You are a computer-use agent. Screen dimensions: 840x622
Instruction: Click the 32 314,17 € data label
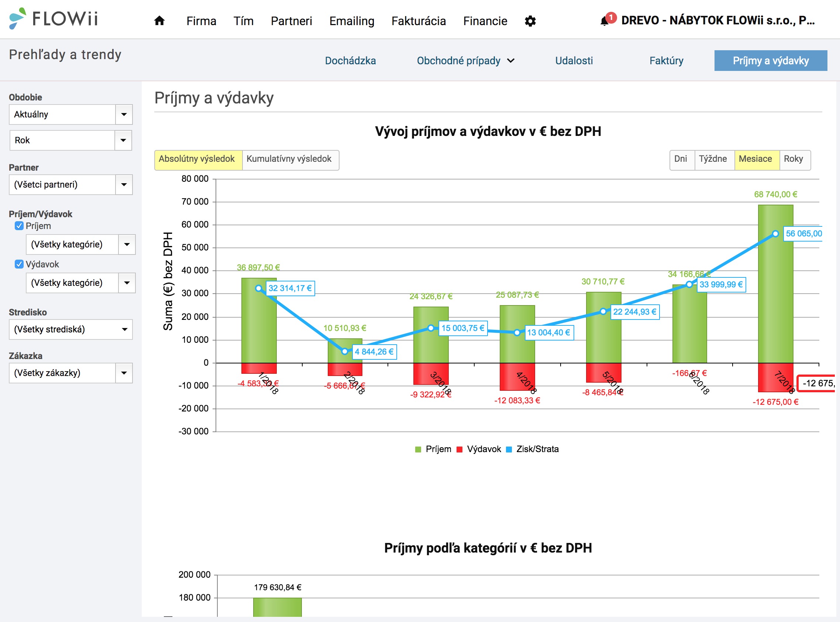tap(290, 288)
